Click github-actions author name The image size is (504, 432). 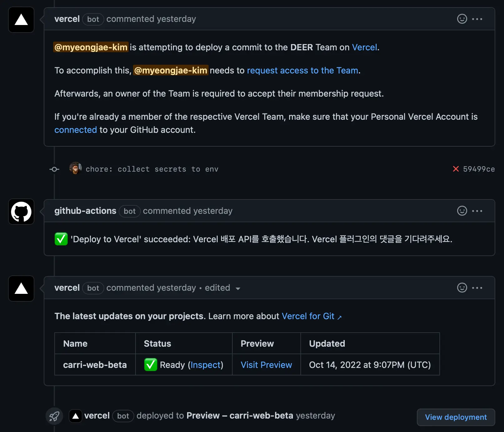click(85, 211)
